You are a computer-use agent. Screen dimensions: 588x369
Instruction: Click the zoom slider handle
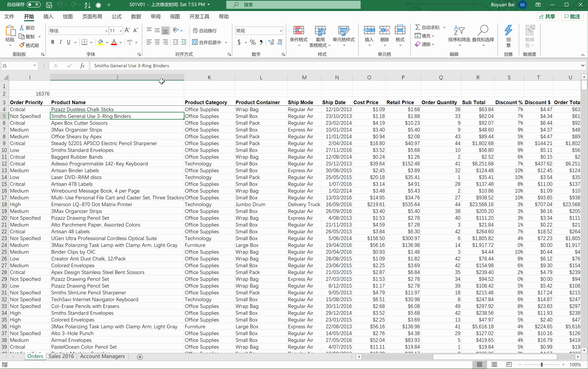pos(541,364)
